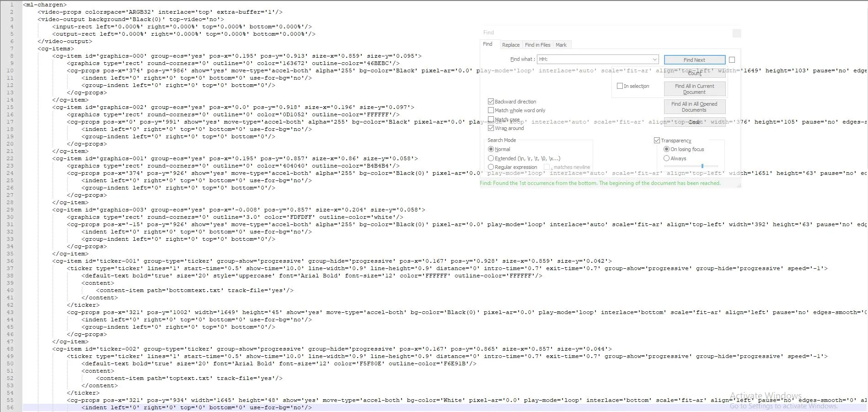Click inside the Find what text field
Viewport: 868px width, 412px height.
[594, 60]
